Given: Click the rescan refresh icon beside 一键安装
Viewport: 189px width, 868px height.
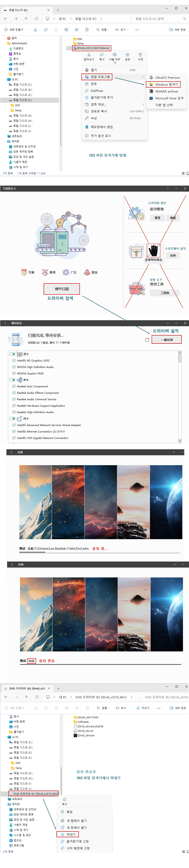Looking at the screenshot, I should 147,340.
